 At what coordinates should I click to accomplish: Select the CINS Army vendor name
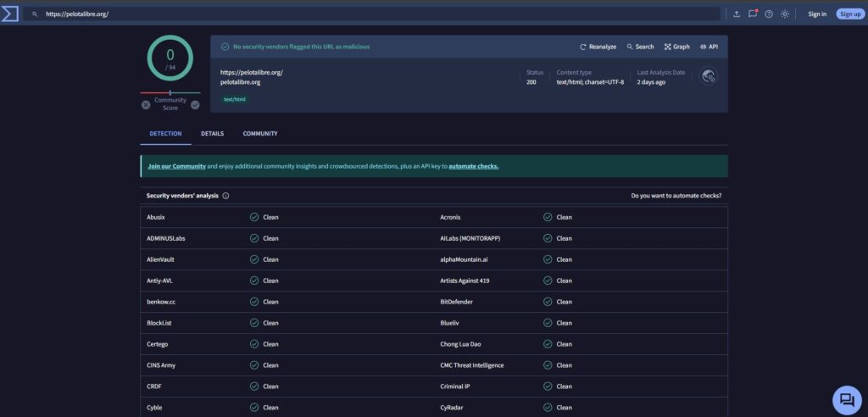coord(161,365)
